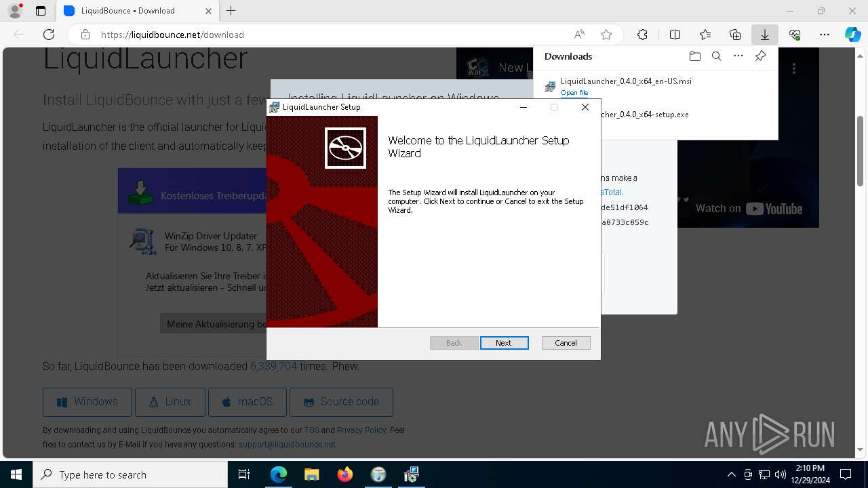Open the Source code button
Image resolution: width=868 pixels, height=488 pixels.
point(341,402)
